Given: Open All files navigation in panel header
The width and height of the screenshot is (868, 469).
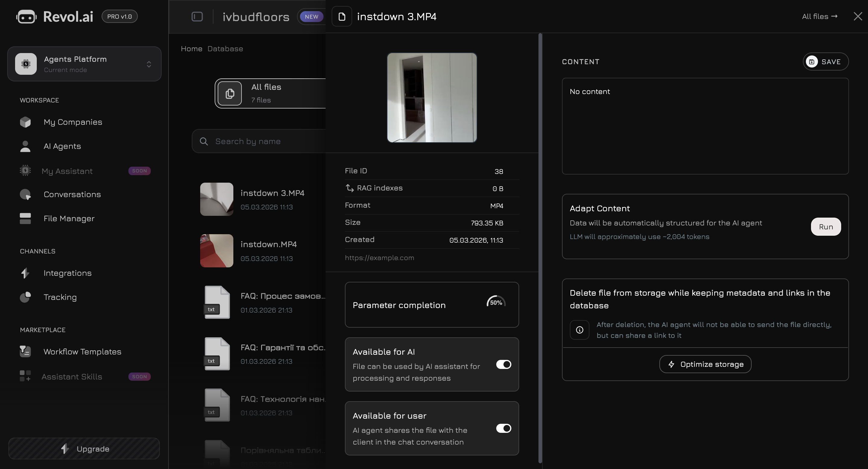Looking at the screenshot, I should [x=819, y=16].
